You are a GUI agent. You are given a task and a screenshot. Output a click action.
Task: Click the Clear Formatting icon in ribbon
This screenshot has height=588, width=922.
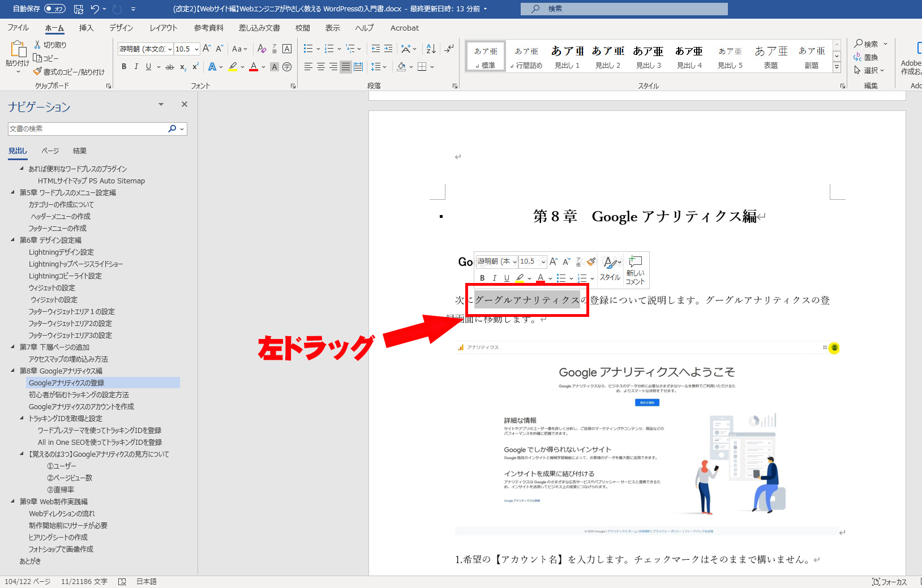click(261, 49)
